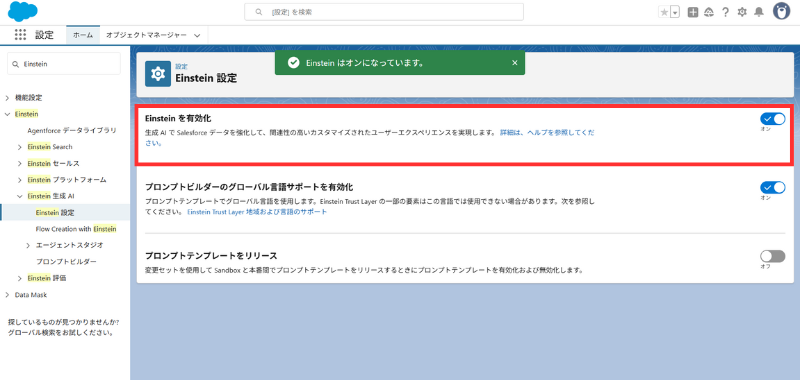Expand the Data Mask node
Image resolution: width=800 pixels, height=380 pixels.
pyautogui.click(x=7, y=294)
